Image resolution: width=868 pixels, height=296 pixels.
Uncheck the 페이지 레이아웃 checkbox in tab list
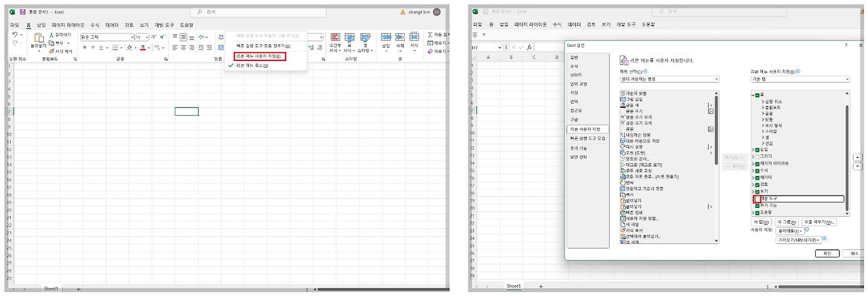(x=757, y=163)
